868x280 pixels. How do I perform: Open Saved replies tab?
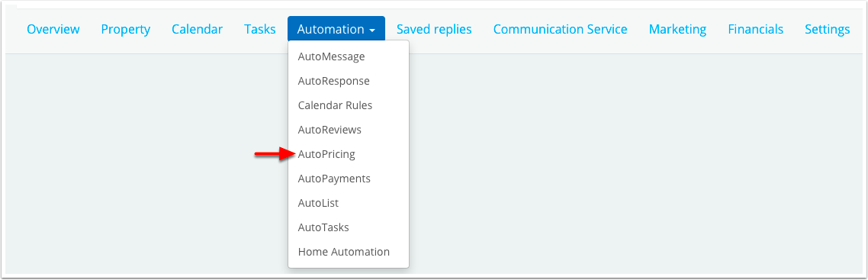[434, 29]
